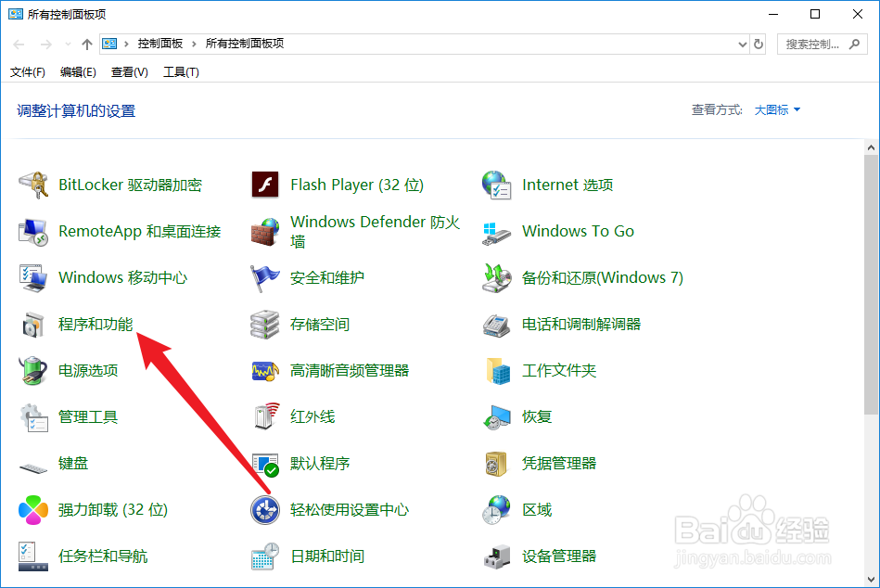The height and width of the screenshot is (588, 880).
Task: Click the search magnifier icon
Action: pos(854,45)
